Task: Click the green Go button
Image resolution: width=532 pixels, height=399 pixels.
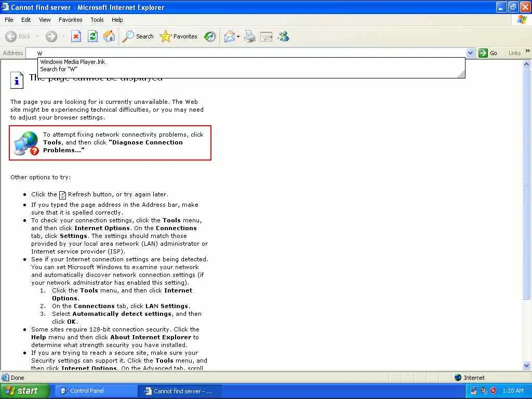Action: (488, 53)
